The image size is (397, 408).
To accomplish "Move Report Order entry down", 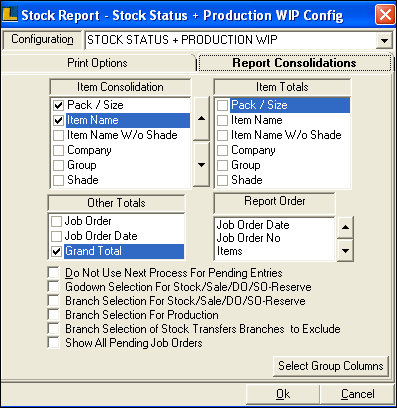I will pos(345,251).
